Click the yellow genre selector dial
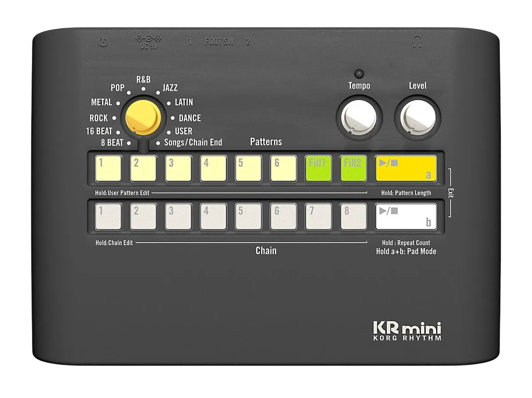 pos(143,117)
